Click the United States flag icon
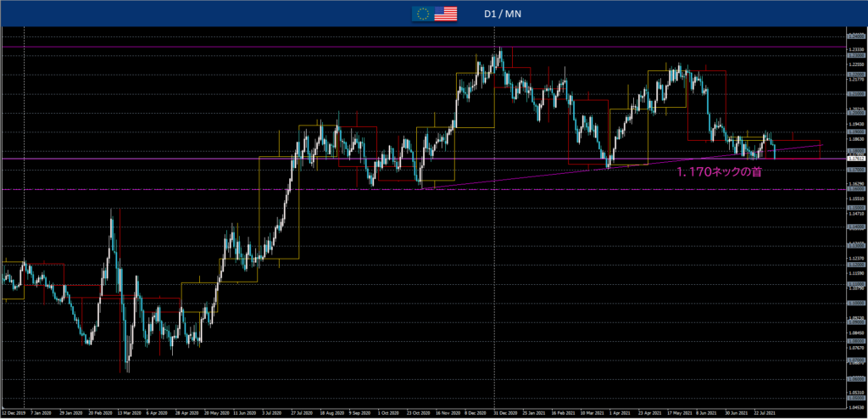Image resolution: width=868 pixels, height=419 pixels. coord(445,13)
